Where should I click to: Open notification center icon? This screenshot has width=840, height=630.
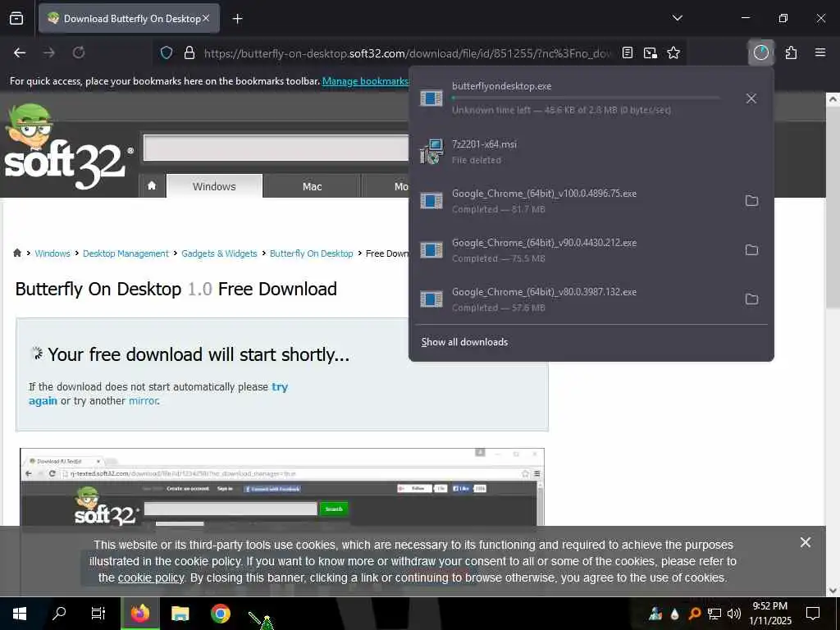click(x=813, y=614)
